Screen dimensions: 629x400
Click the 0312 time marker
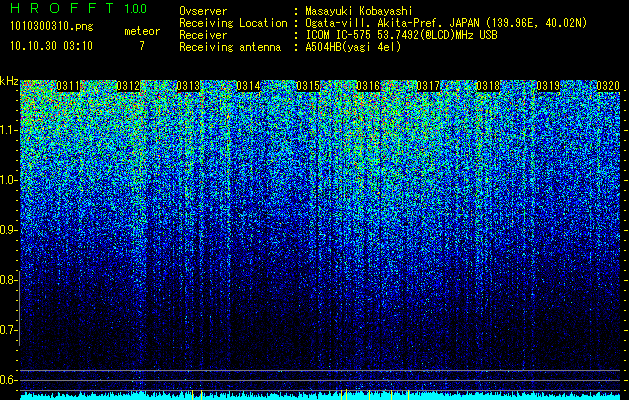[128, 86]
